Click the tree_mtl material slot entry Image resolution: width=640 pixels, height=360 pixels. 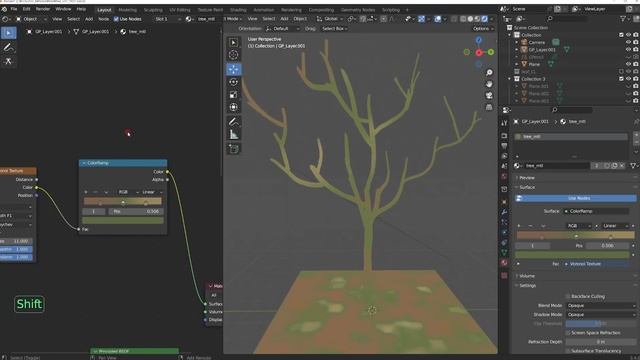tap(571, 137)
